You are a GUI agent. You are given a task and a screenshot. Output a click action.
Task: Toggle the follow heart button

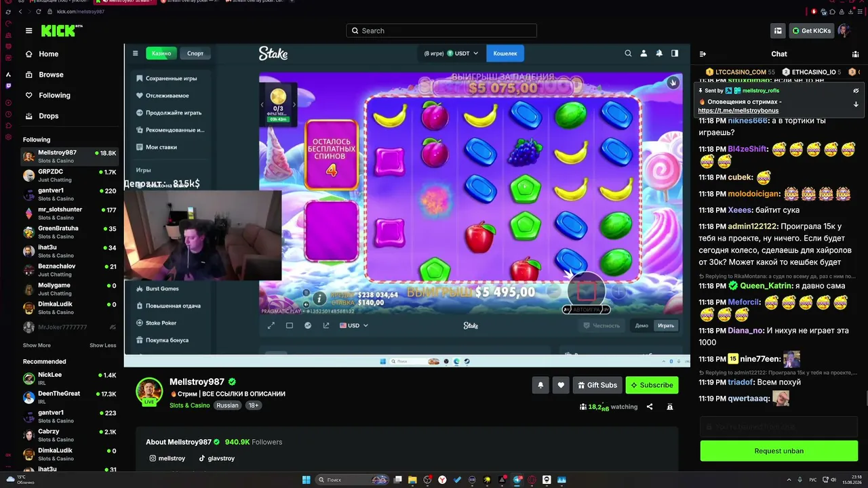click(x=561, y=385)
